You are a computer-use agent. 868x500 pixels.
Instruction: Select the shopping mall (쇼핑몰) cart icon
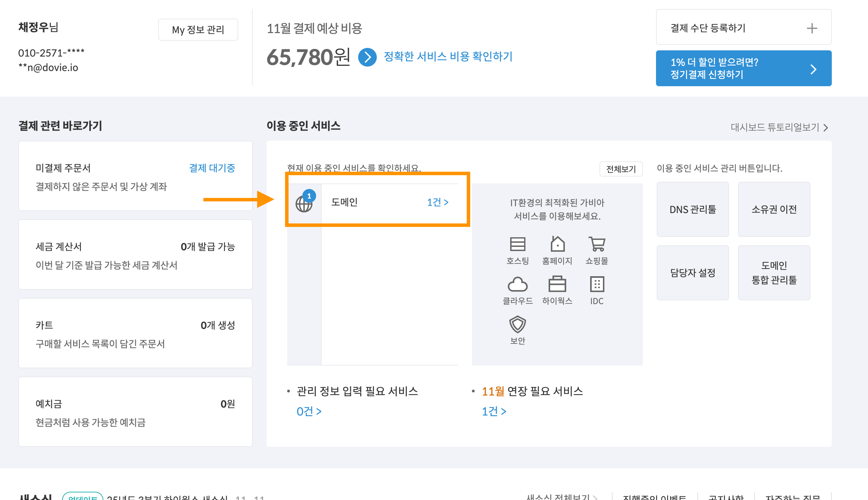pyautogui.click(x=597, y=244)
